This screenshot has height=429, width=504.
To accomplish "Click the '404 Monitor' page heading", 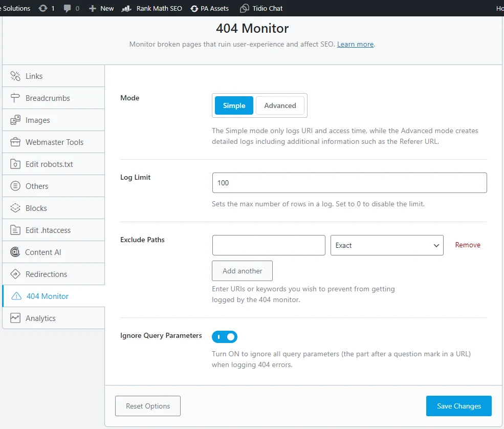I will (x=252, y=28).
